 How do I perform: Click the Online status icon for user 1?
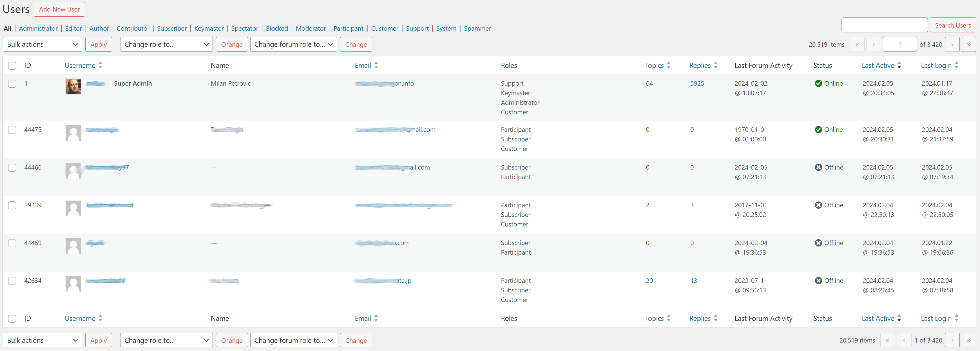(x=818, y=83)
